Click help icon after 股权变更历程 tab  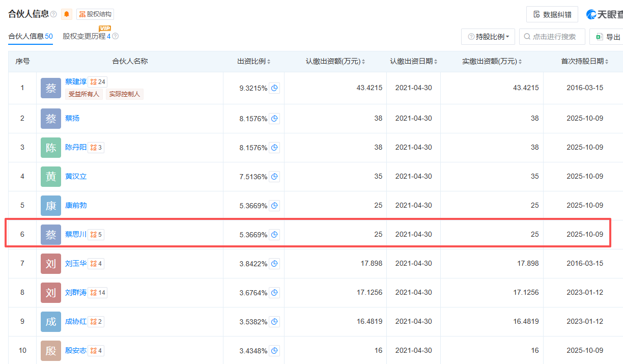[x=116, y=37]
